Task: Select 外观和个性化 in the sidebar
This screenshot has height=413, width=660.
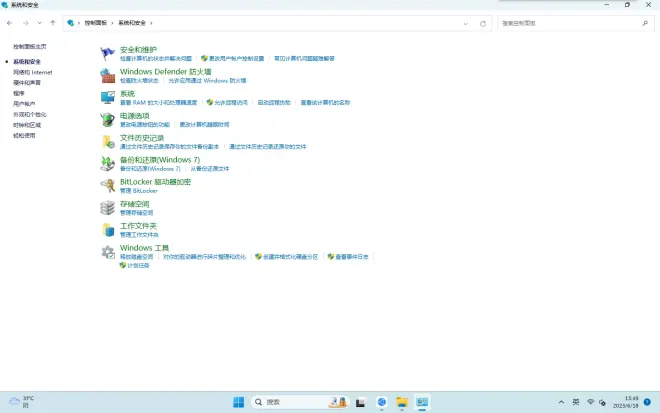Action: [x=29, y=115]
